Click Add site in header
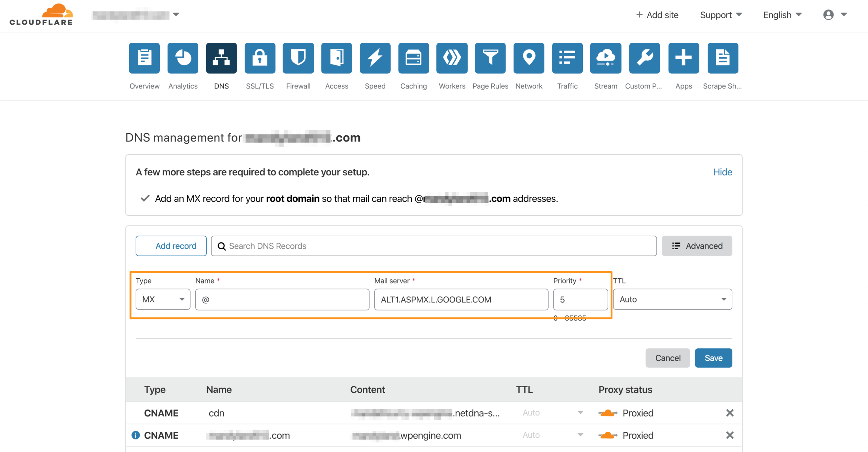Screen dimensions: 868x452 (657, 15)
